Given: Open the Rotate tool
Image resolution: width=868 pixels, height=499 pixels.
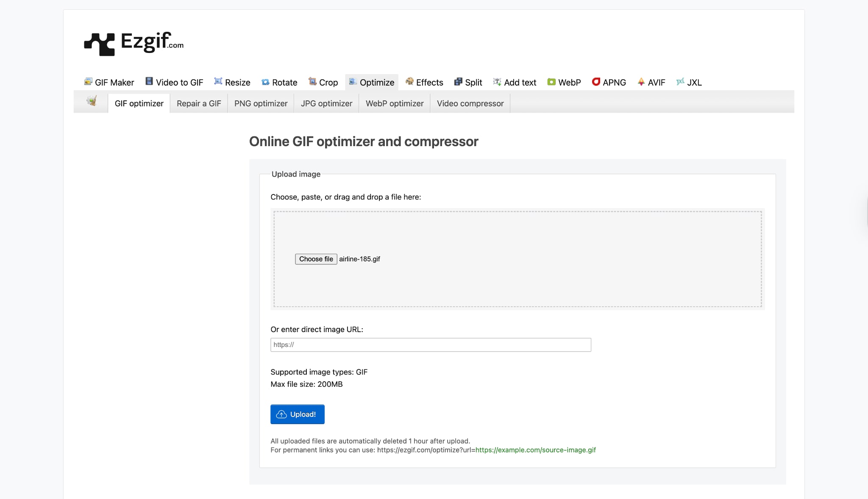Looking at the screenshot, I should click(x=280, y=82).
